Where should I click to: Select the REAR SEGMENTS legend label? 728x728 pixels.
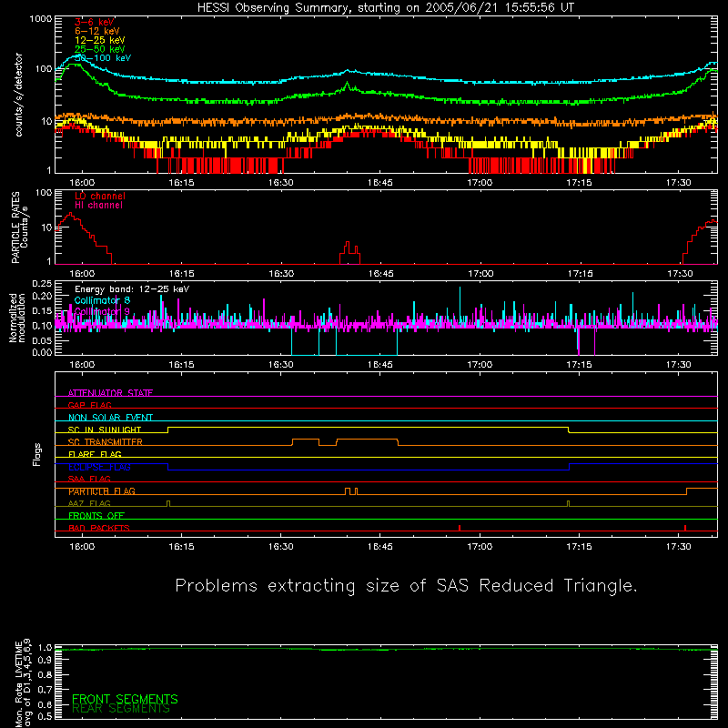click(121, 709)
